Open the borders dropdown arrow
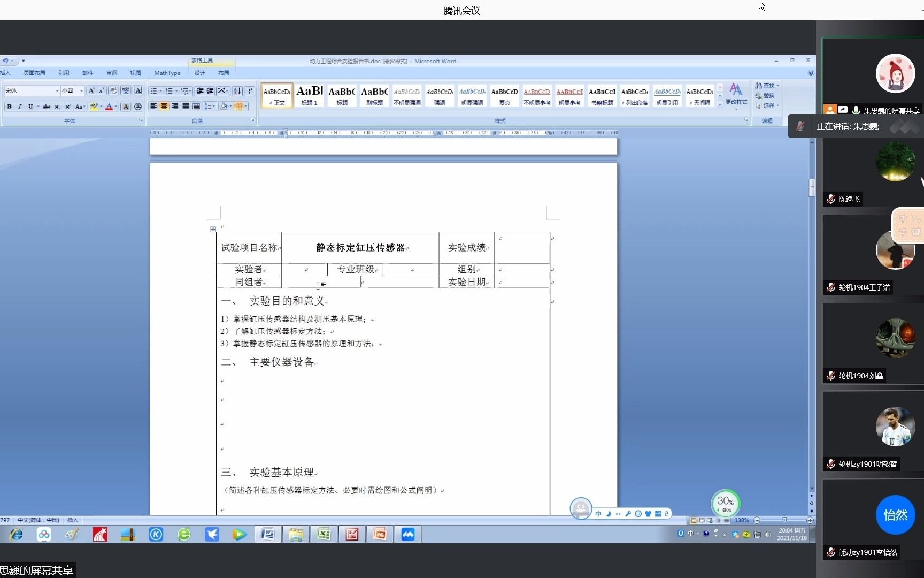This screenshot has height=578, width=924. 245,106
